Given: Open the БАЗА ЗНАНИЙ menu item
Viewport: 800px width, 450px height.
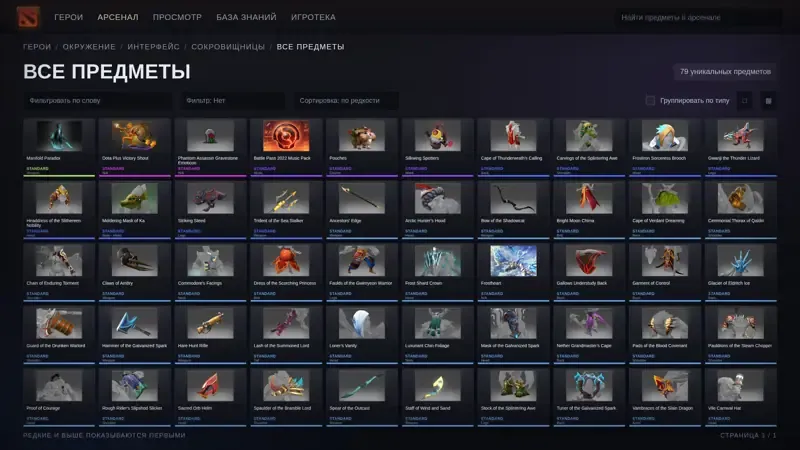Looking at the screenshot, I should point(246,17).
